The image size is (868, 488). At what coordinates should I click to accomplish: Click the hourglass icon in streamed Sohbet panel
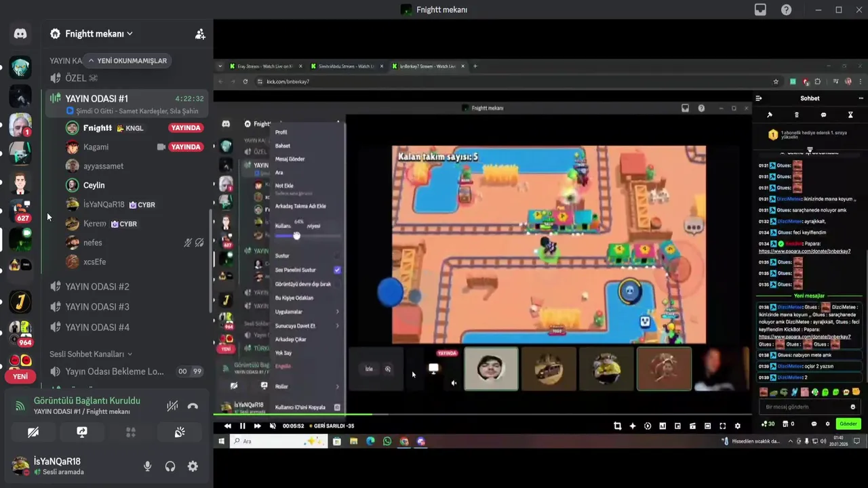click(x=850, y=115)
